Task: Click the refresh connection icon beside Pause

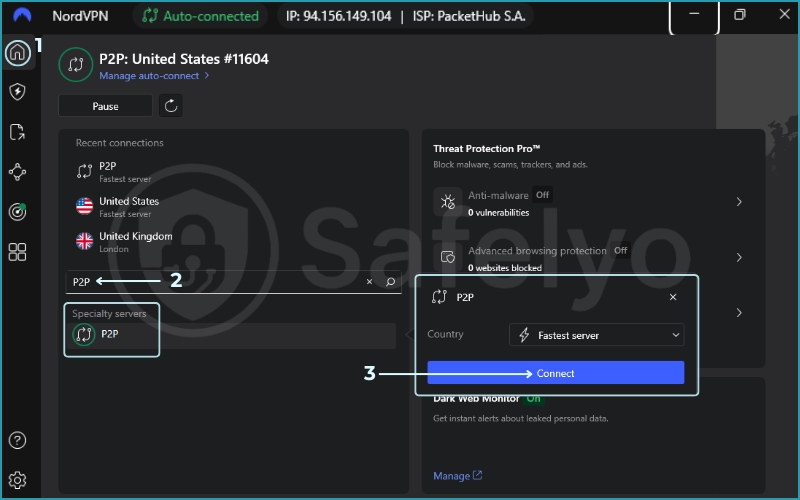Action: pyautogui.click(x=170, y=106)
